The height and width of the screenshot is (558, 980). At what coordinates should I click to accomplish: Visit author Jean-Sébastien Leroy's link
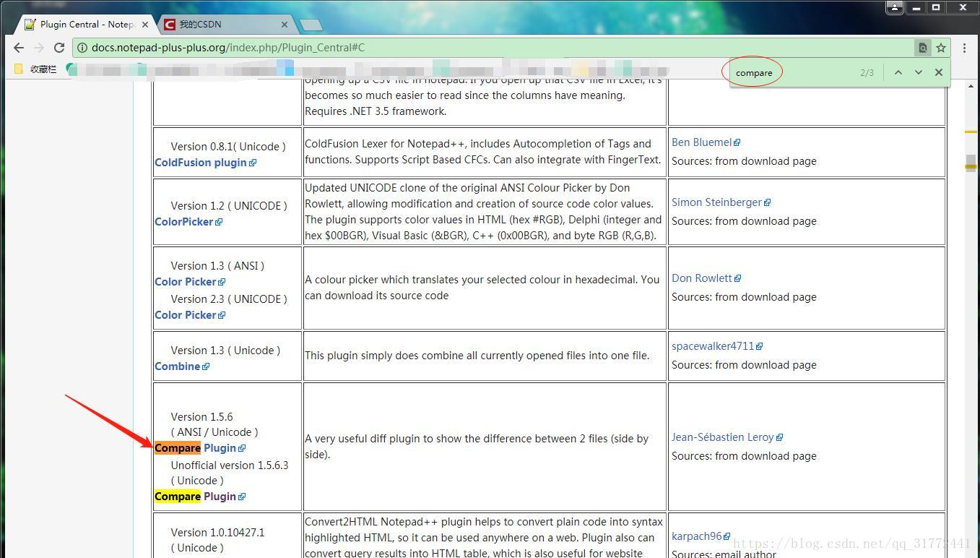tap(727, 437)
